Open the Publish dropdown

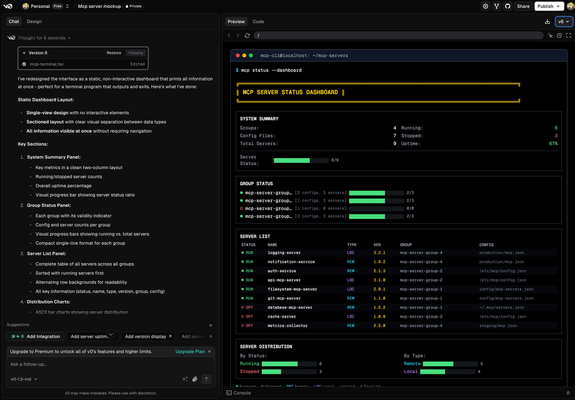[x=549, y=6]
